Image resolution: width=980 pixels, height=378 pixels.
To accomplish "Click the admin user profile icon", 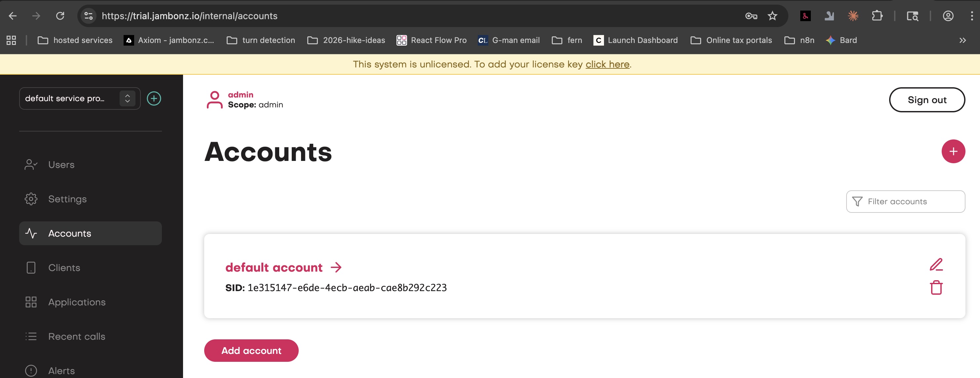I will pos(214,100).
